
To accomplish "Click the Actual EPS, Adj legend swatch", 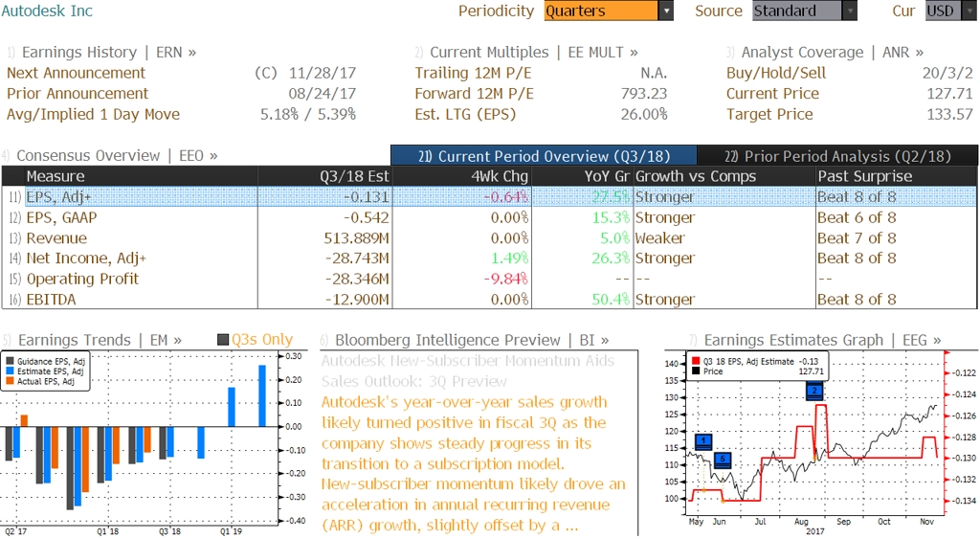I will pos(10,381).
